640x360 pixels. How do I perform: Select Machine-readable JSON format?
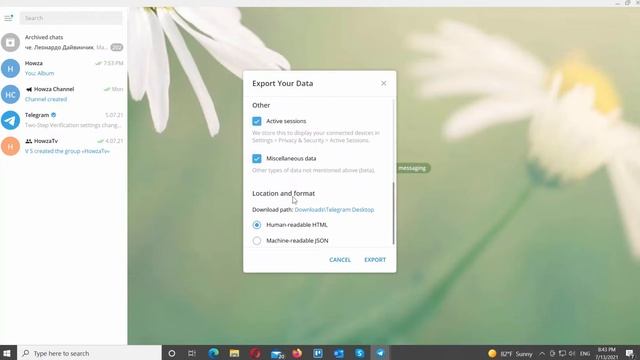(257, 241)
